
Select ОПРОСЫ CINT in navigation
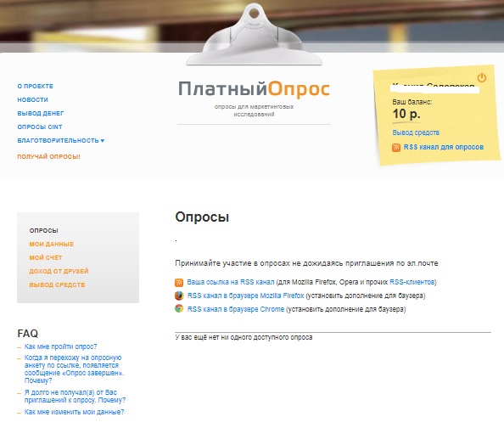coord(40,127)
